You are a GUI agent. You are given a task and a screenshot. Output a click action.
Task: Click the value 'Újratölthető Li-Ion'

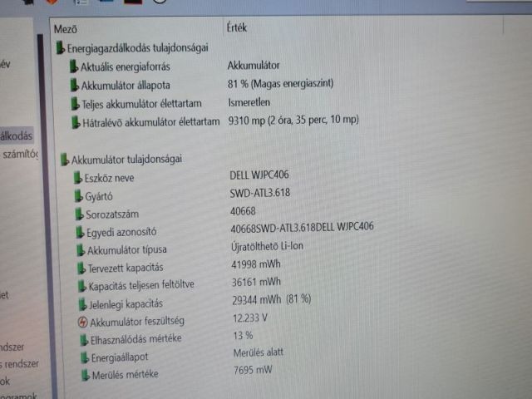click(x=267, y=246)
